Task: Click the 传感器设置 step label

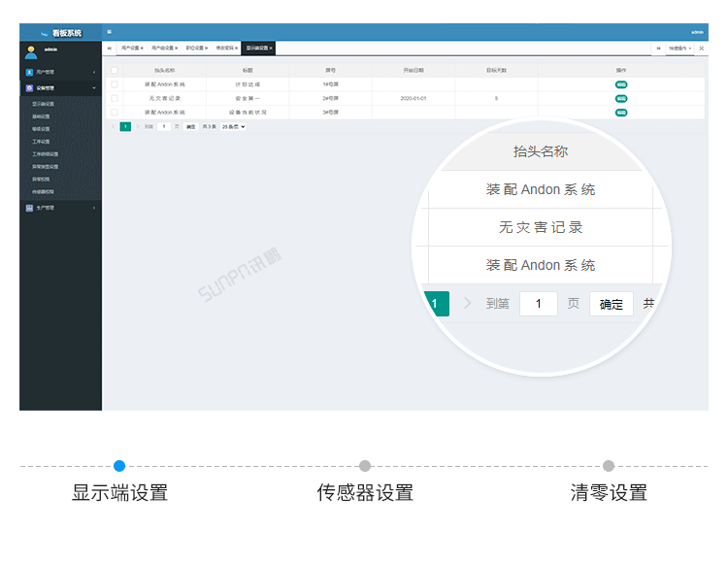Action: point(365,492)
